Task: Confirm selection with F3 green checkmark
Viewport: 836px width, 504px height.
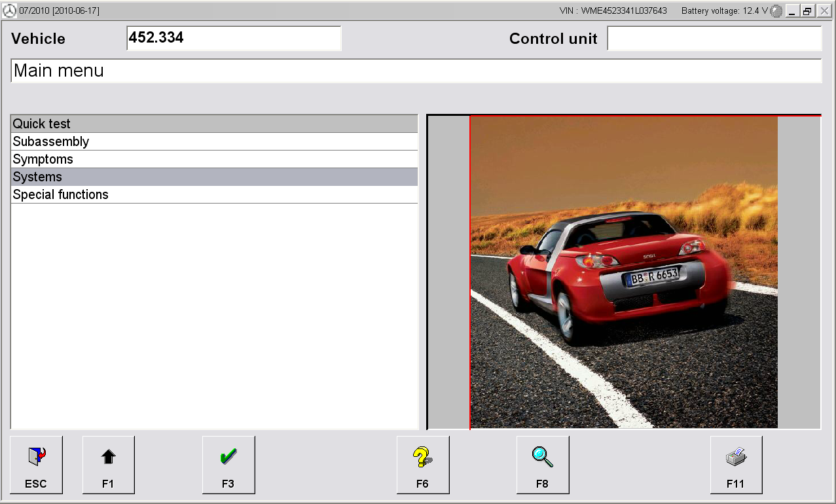Action: click(228, 465)
